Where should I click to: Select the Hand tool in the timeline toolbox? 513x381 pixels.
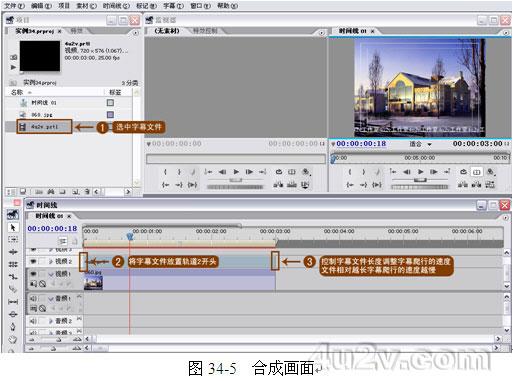13,340
